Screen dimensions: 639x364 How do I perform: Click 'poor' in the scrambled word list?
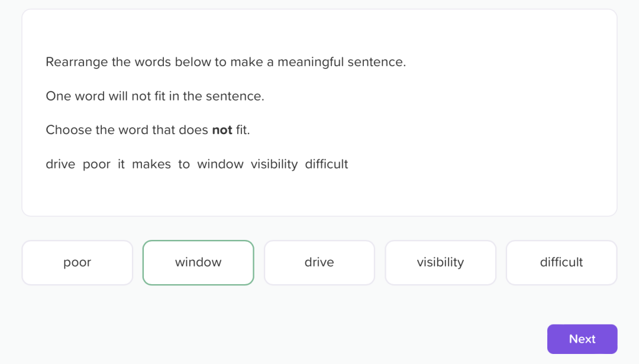pos(96,165)
